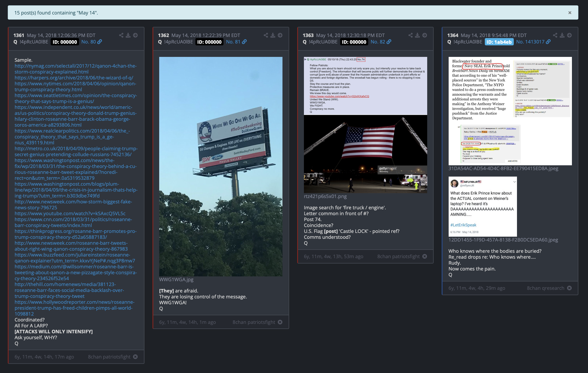Open source link No. 1413017
This screenshot has height=373, width=588.
(533, 42)
